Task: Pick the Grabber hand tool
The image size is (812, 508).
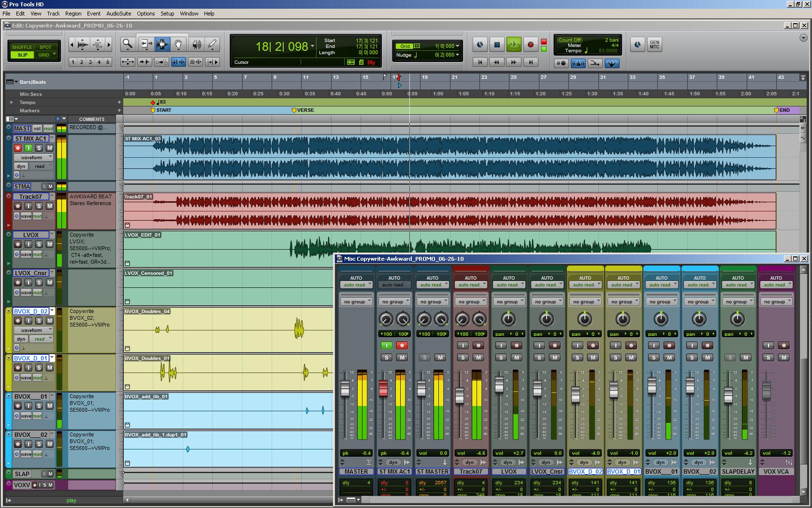Action: click(178, 45)
